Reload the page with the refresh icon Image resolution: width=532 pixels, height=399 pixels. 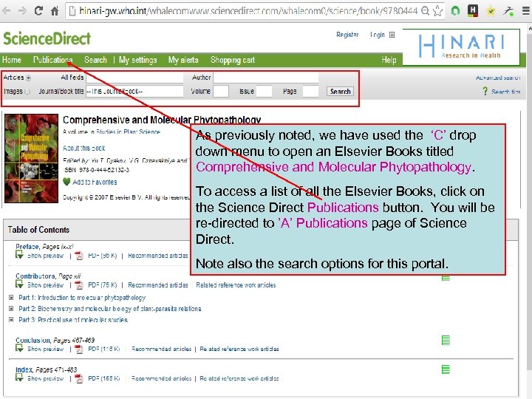[38, 11]
